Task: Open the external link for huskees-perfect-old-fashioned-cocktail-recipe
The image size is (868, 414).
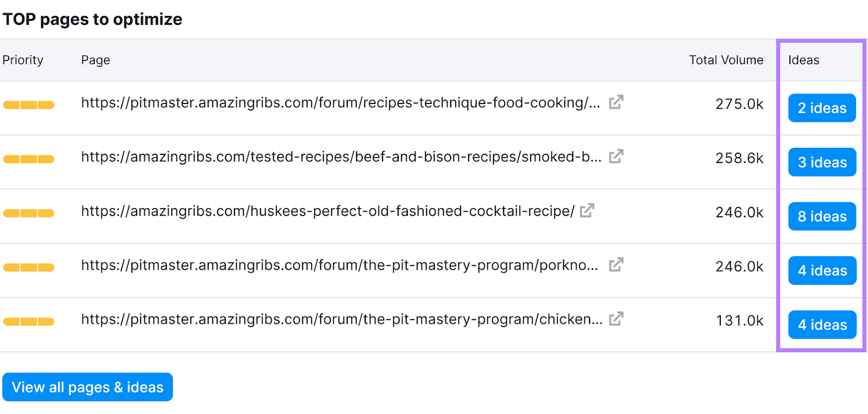Action: click(x=588, y=210)
